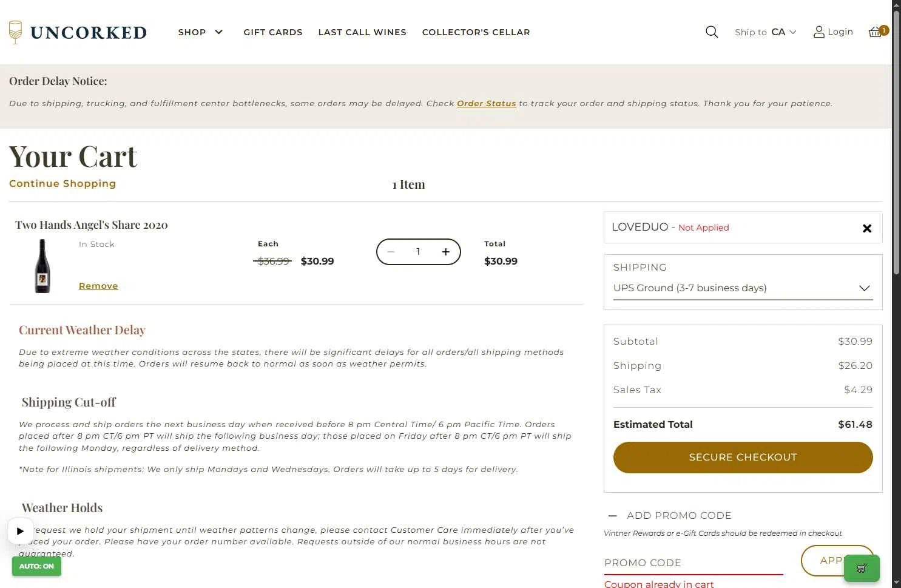The height and width of the screenshot is (588, 901).
Task: Click Continue Shopping
Action: tap(62, 183)
